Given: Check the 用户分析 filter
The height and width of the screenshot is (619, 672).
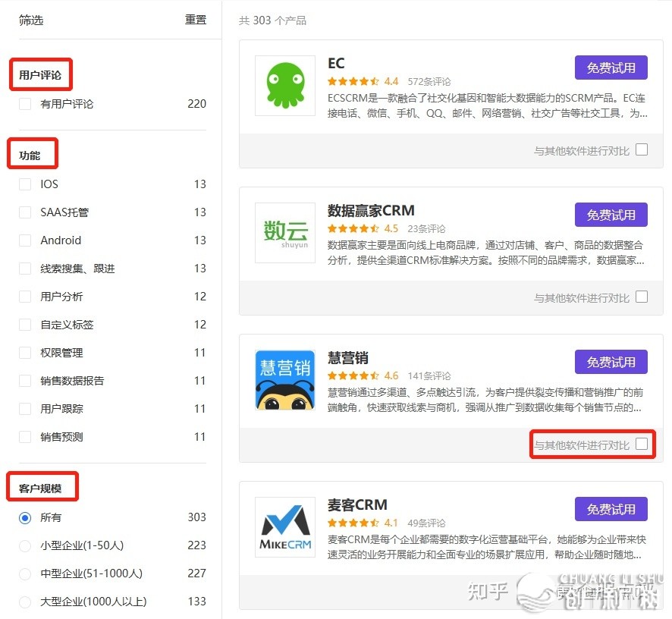Looking at the screenshot, I should 25,297.
